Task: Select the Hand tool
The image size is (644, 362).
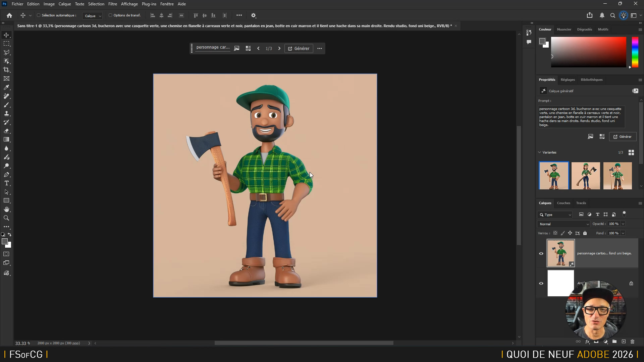Action: pyautogui.click(x=6, y=209)
